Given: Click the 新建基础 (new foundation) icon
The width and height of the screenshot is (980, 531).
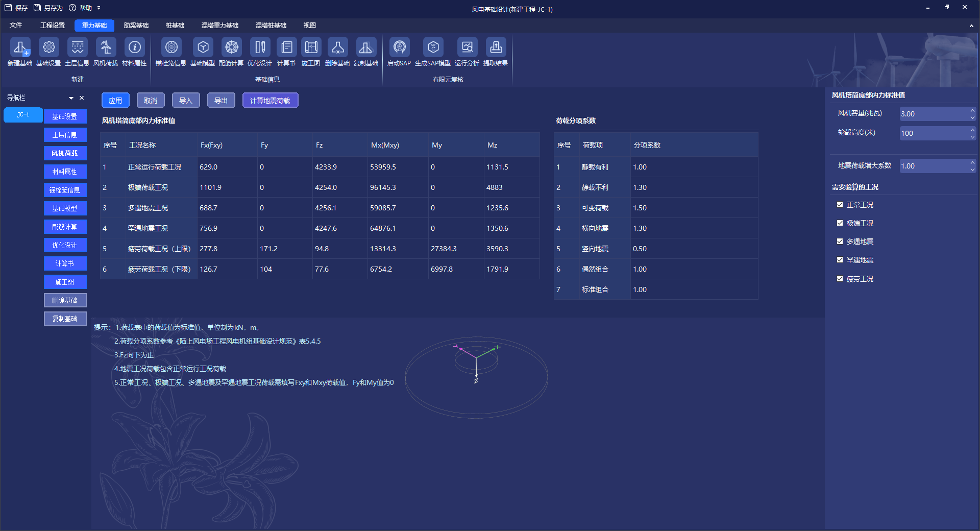Looking at the screenshot, I should (x=20, y=48).
